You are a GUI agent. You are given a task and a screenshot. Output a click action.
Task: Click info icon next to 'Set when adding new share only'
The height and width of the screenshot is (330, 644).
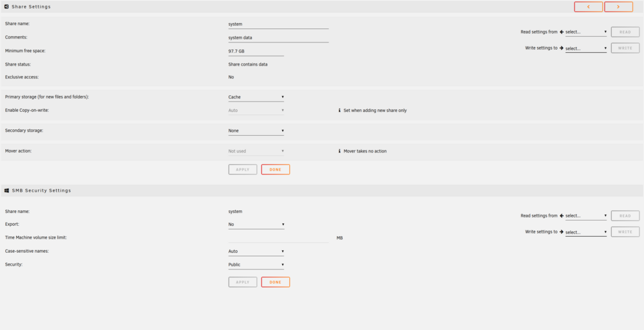339,111
